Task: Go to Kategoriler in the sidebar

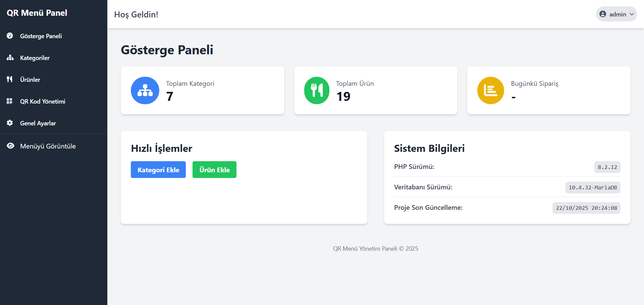Action: [35, 58]
